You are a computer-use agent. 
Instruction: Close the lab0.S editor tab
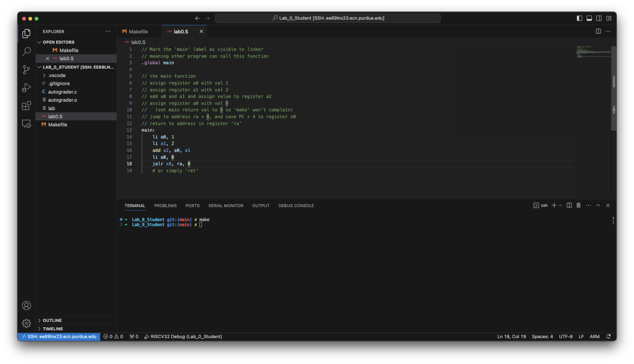click(x=201, y=31)
